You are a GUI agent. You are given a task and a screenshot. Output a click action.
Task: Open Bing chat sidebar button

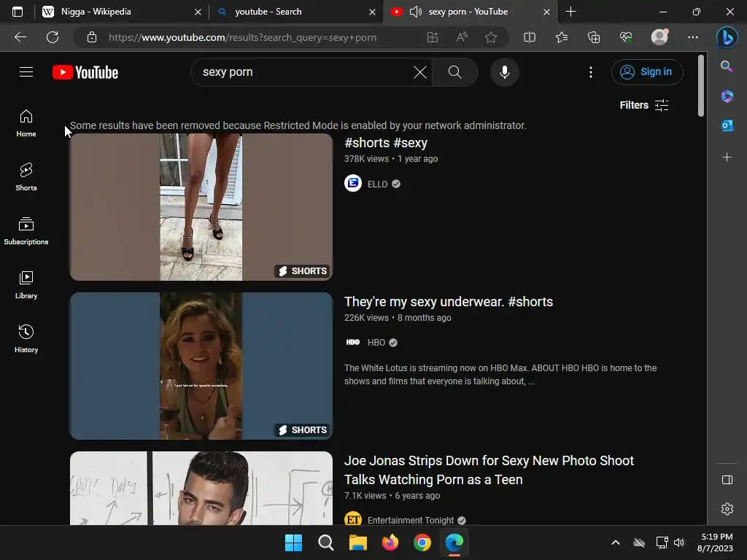tap(727, 37)
